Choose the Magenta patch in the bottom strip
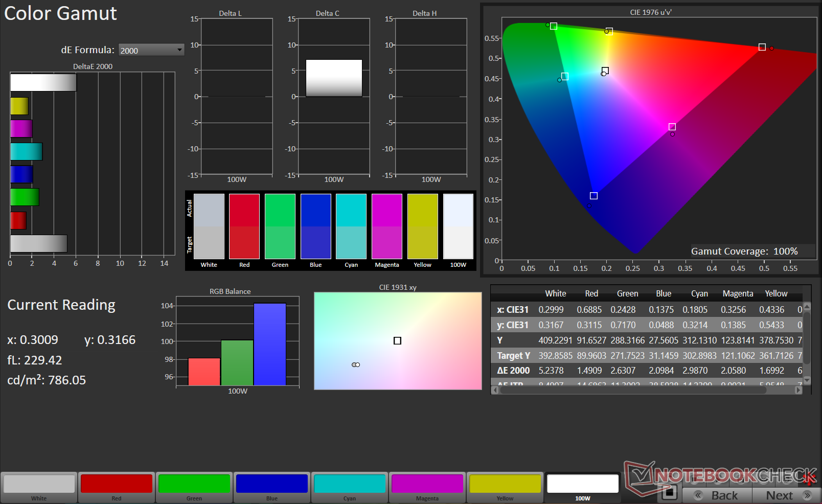The height and width of the screenshot is (504, 822). pyautogui.click(x=427, y=484)
